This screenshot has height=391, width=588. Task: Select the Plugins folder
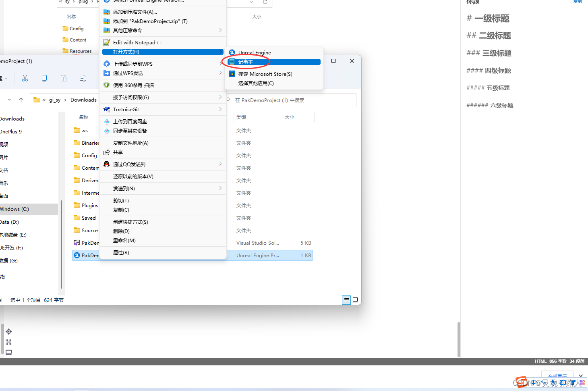86,205
